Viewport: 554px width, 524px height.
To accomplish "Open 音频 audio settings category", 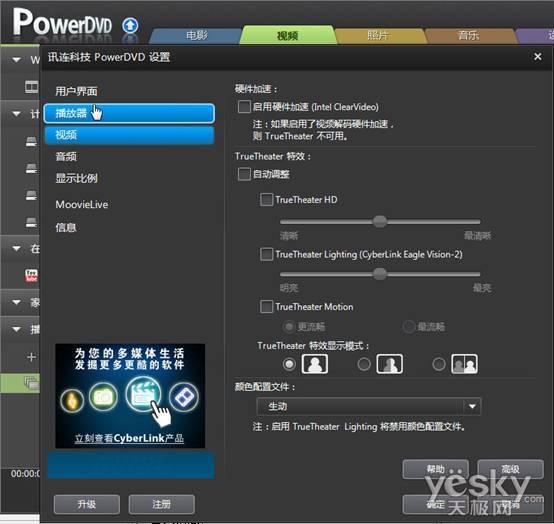I will pyautogui.click(x=66, y=156).
